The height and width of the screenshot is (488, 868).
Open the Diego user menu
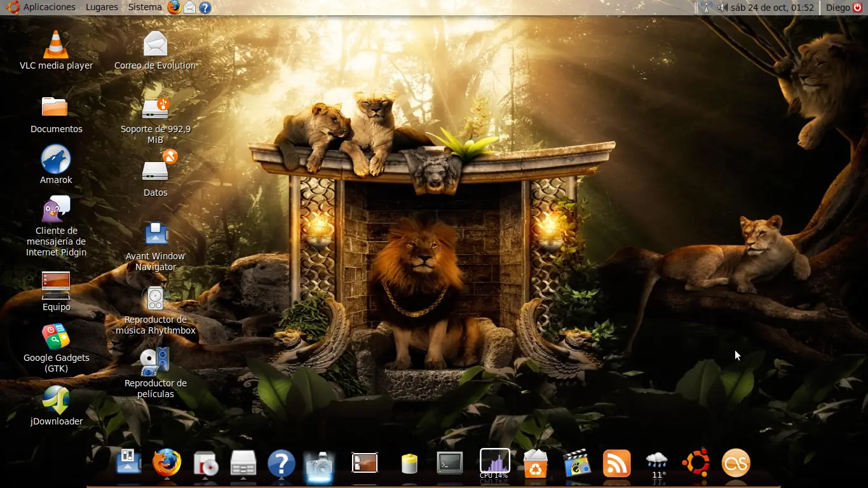coord(838,8)
